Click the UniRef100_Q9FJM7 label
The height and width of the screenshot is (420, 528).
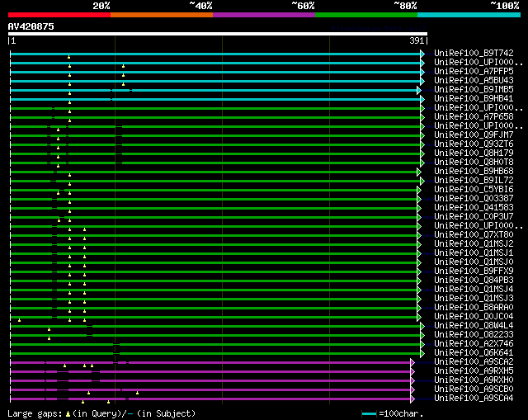(474, 135)
